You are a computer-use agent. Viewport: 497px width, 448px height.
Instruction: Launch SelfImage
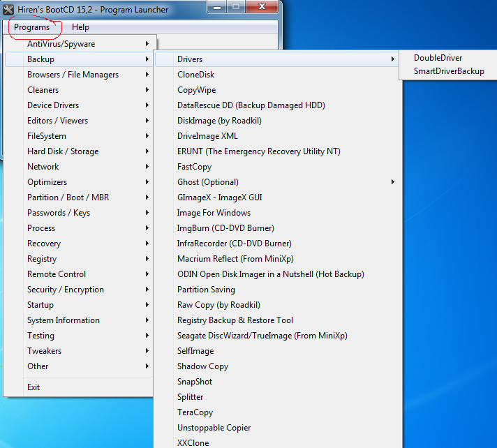(277, 351)
